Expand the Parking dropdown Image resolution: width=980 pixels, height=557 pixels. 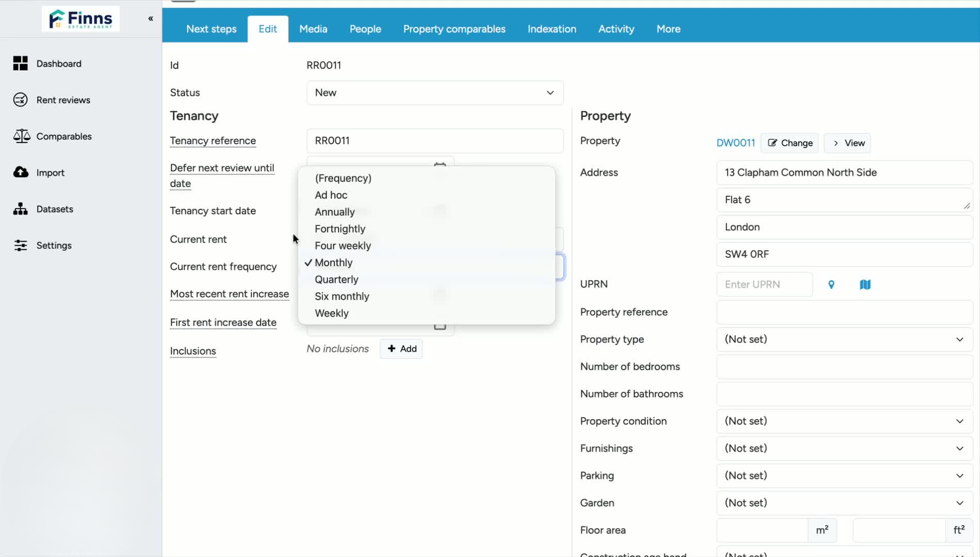(844, 476)
